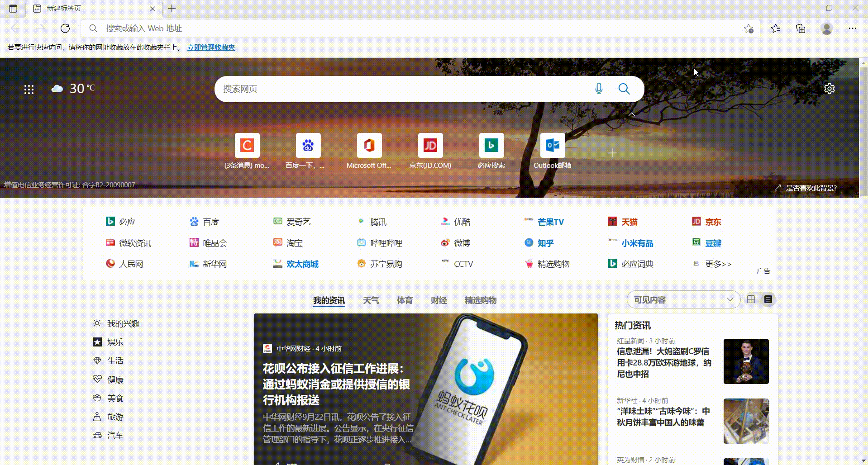This screenshot has width=868, height=465.
Task: Open the 美食 category
Action: click(x=108, y=399)
